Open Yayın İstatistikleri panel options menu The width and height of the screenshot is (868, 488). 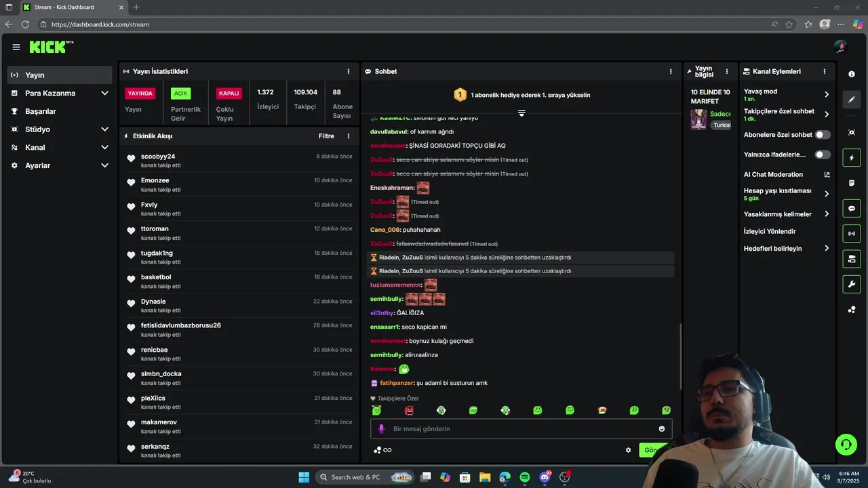tap(349, 71)
